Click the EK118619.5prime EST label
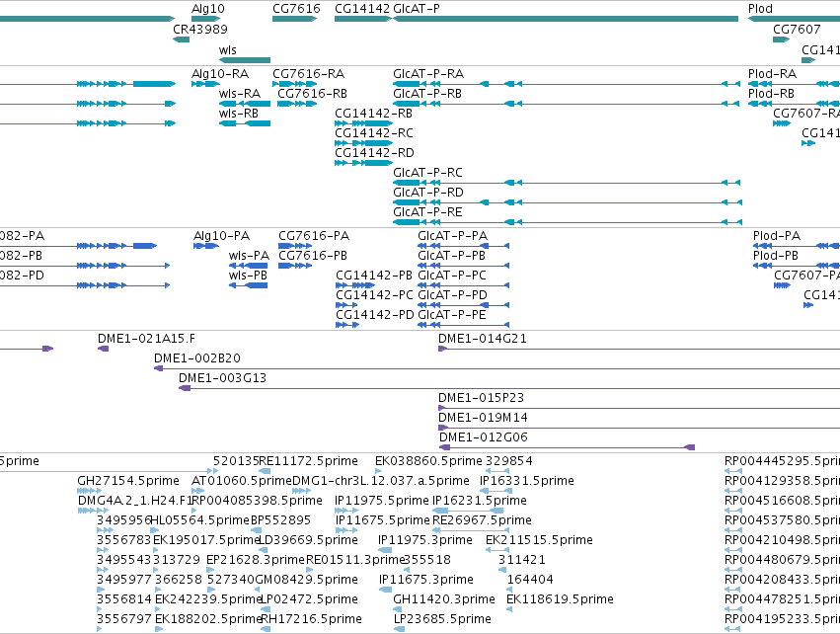This screenshot has height=634, width=840. 560,599
